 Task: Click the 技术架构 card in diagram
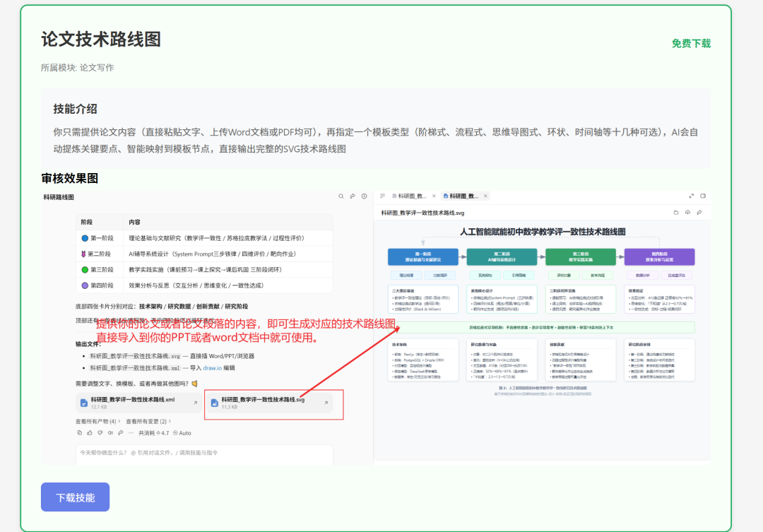coord(423,360)
